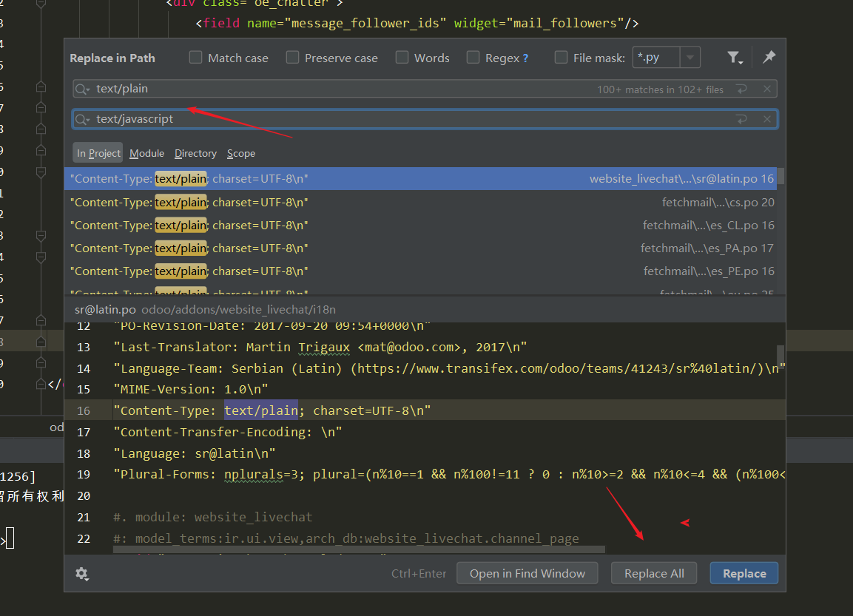Click the *.py file mask field
Viewport: 853px width, 616px height.
(657, 57)
